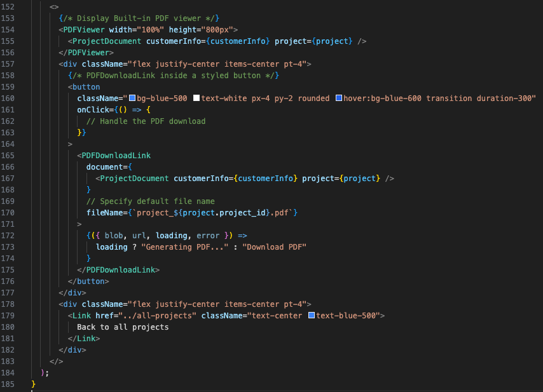543x392 pixels.
Task: Click line number 160 in the gutter
Action: pos(8,98)
